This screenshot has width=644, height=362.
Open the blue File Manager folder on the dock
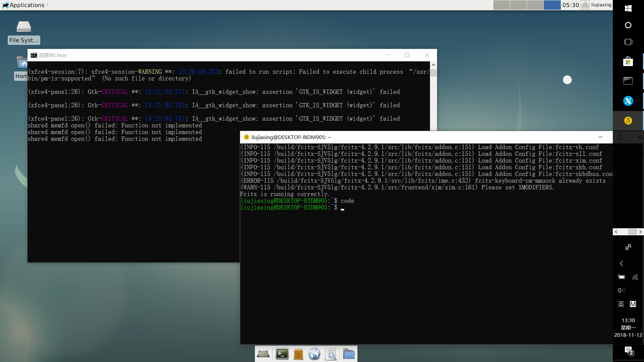pos(349,354)
